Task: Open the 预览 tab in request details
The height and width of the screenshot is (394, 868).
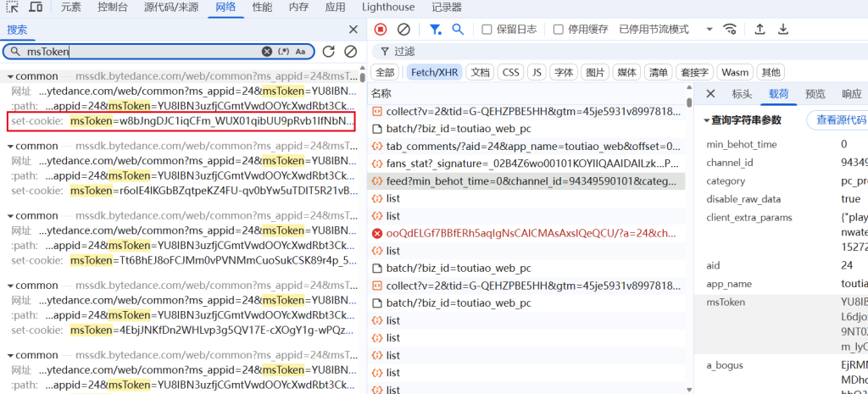Action: pyautogui.click(x=815, y=94)
